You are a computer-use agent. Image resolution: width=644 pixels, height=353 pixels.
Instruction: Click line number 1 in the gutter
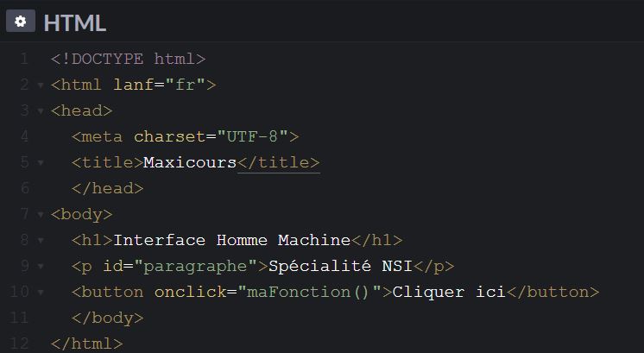(25, 59)
